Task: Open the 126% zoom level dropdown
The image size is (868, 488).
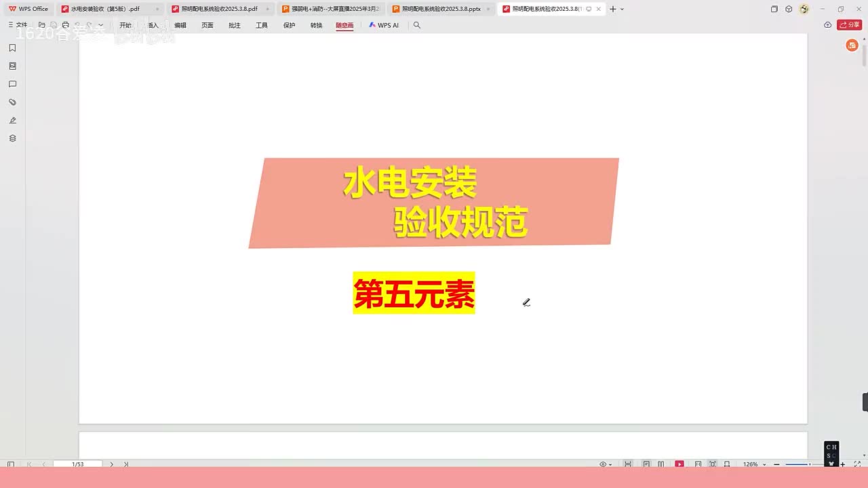Action: point(754,464)
